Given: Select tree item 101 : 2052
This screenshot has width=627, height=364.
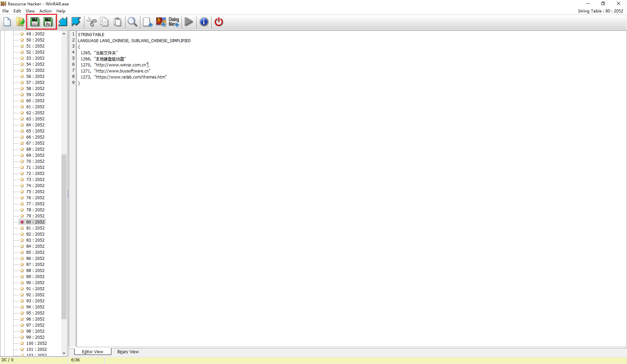Looking at the screenshot, I should [x=36, y=349].
